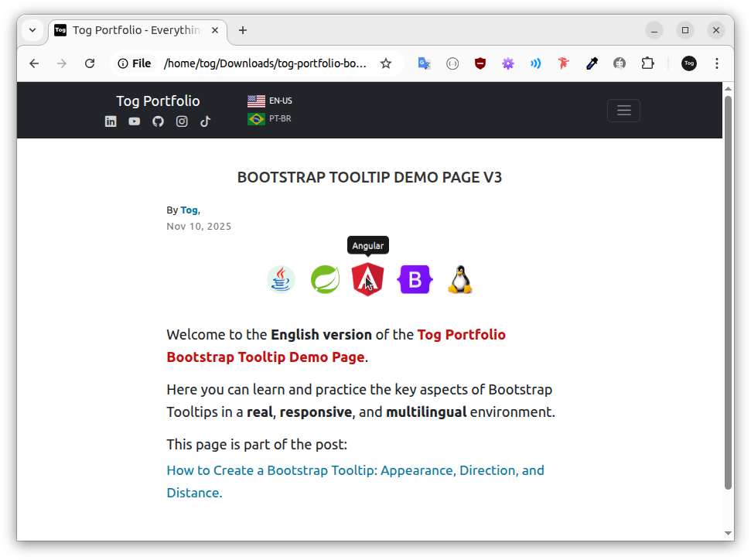Viewport: 751px width, 560px height.
Task: Open Chrome three-dot menu
Action: coord(716,63)
